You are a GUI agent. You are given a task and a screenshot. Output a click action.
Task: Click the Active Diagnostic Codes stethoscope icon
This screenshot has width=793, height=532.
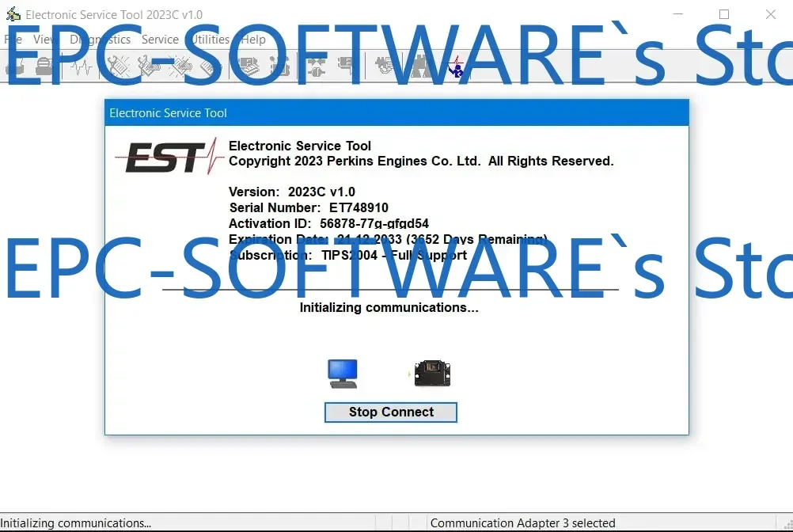(117, 66)
